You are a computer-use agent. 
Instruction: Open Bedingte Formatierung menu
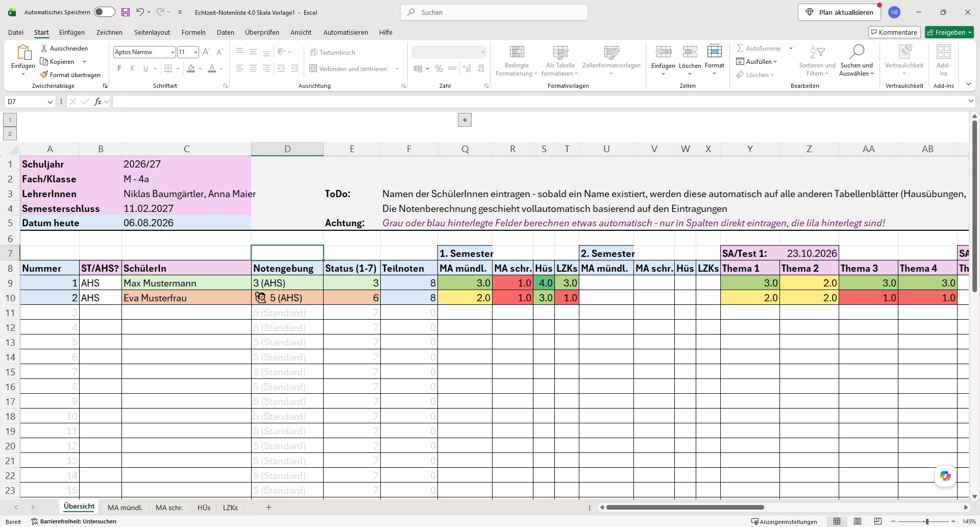coord(517,61)
